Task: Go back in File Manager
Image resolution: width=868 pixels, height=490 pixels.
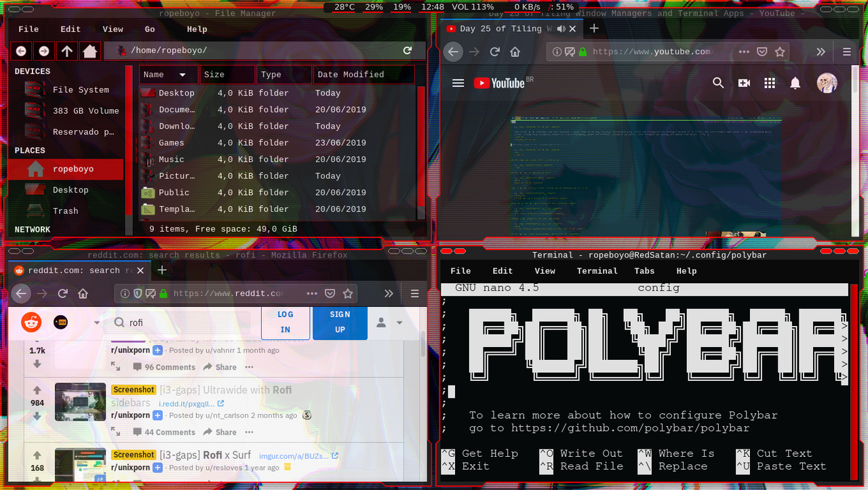Action: (x=21, y=51)
